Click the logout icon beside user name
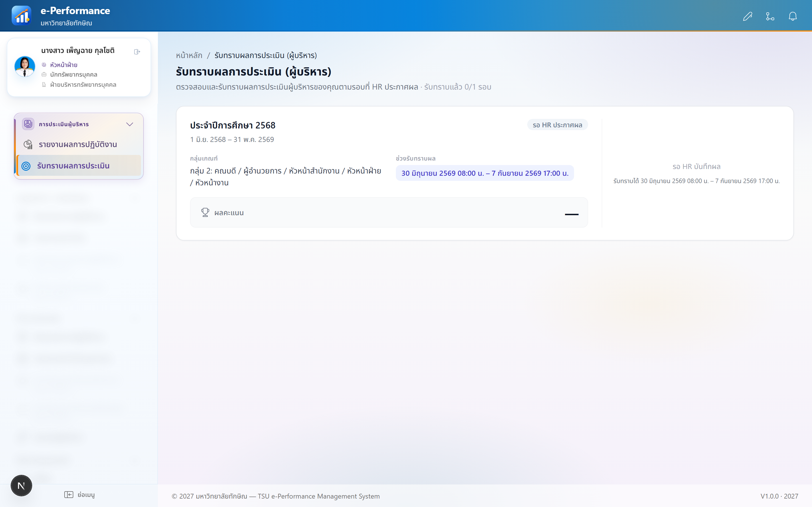The height and width of the screenshot is (507, 812). coord(137,52)
